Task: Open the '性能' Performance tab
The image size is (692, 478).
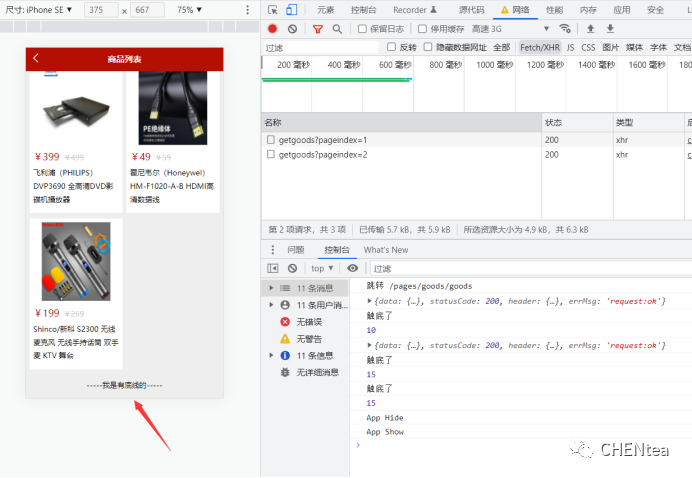Action: [555, 10]
